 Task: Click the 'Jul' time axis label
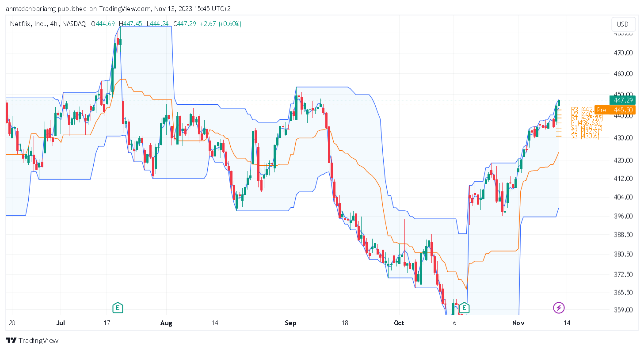(61, 323)
